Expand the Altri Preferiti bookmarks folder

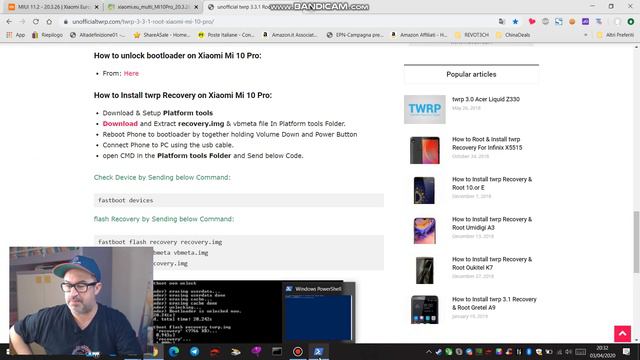tap(615, 35)
